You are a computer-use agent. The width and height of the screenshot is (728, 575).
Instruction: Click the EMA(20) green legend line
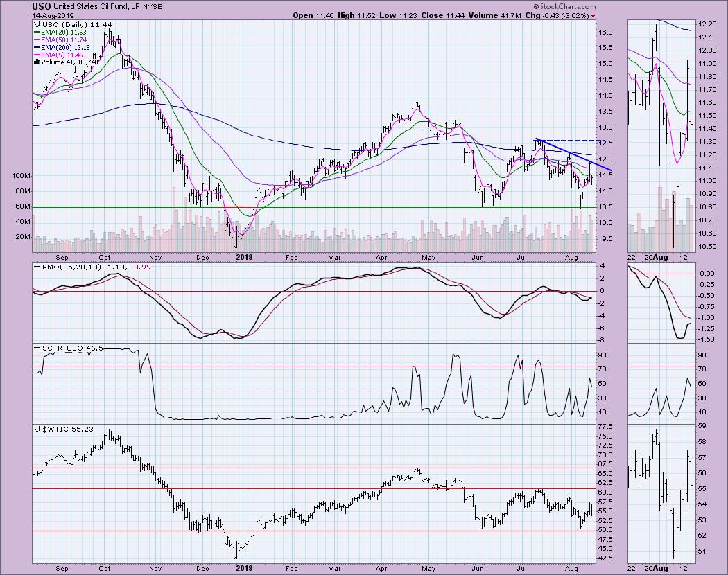click(37, 33)
